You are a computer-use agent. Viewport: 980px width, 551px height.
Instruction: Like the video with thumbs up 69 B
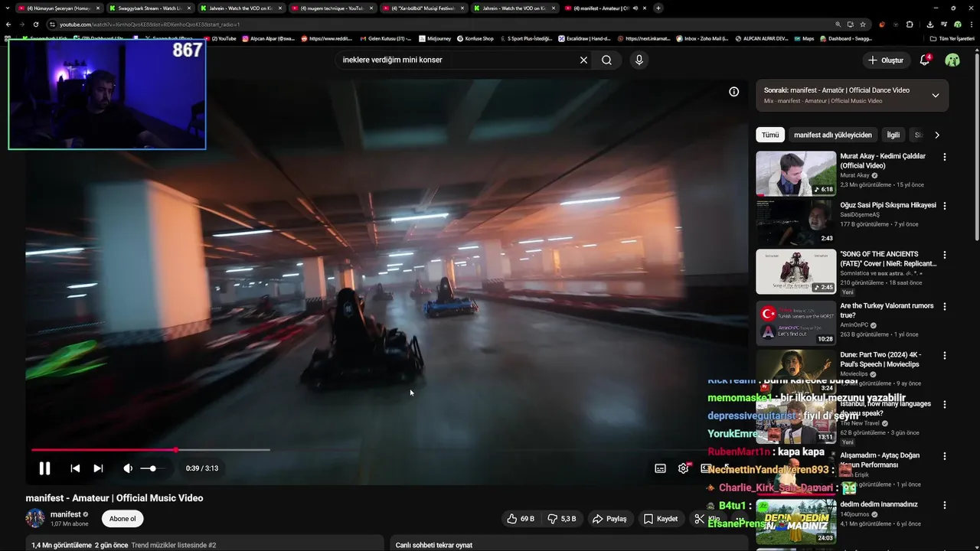click(x=521, y=519)
